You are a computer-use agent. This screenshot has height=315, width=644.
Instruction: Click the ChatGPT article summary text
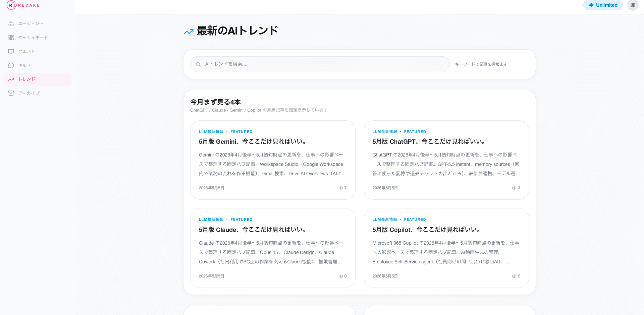click(x=446, y=164)
